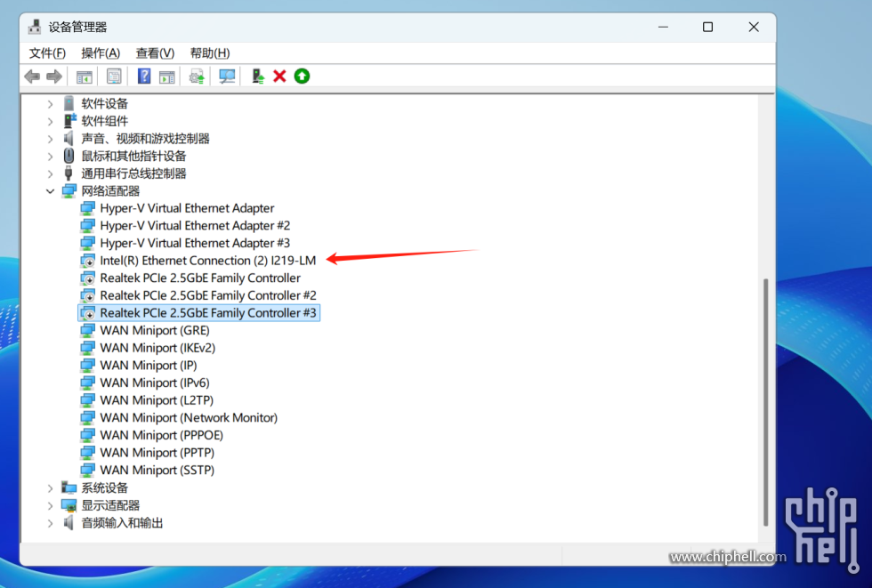Expand the 音频输入和输出 node

(x=50, y=523)
